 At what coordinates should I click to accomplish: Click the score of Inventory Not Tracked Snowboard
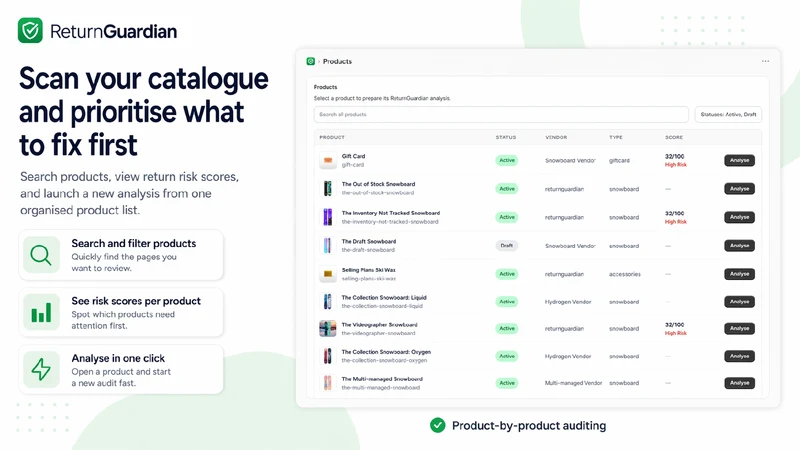pyautogui.click(x=676, y=217)
